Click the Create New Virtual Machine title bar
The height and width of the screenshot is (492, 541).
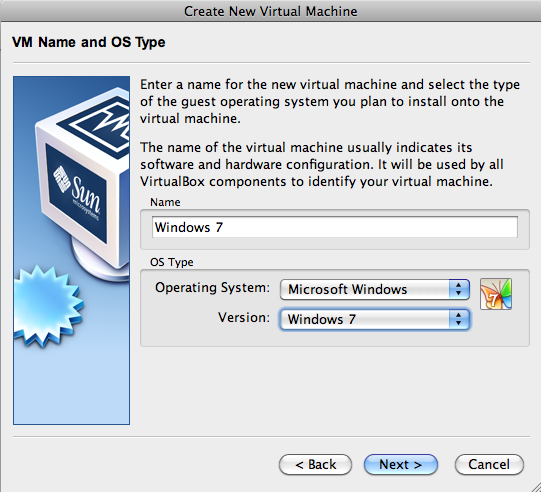pyautogui.click(x=270, y=11)
